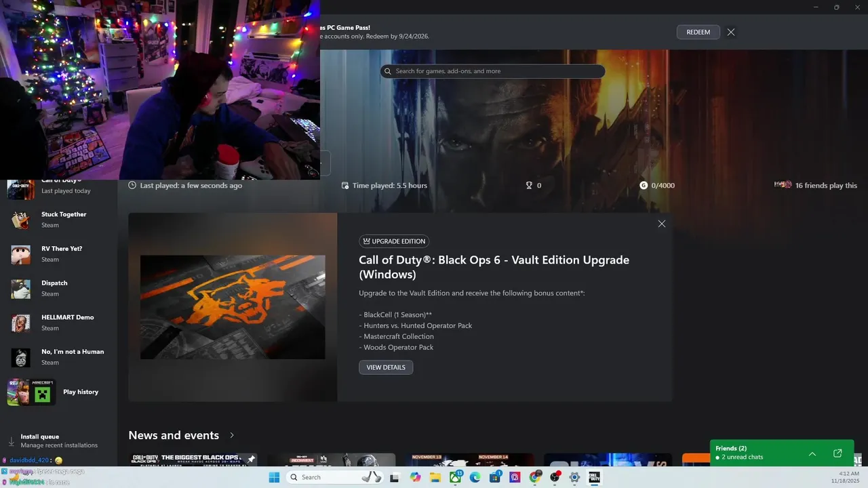The width and height of the screenshot is (868, 488).
Task: Click the UPGRADE EDITION badge
Action: [x=394, y=241]
